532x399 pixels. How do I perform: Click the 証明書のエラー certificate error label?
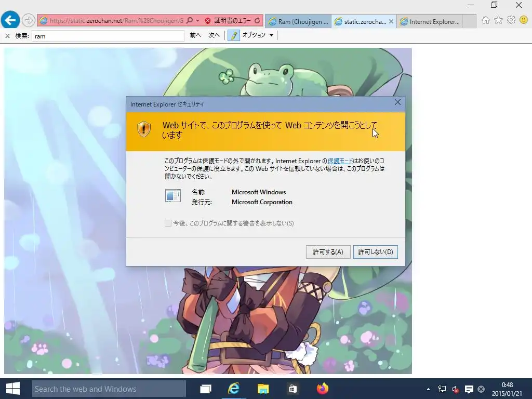coord(232,21)
